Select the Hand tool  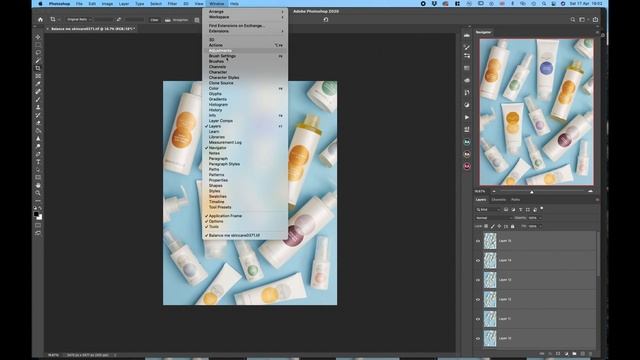click(38, 185)
